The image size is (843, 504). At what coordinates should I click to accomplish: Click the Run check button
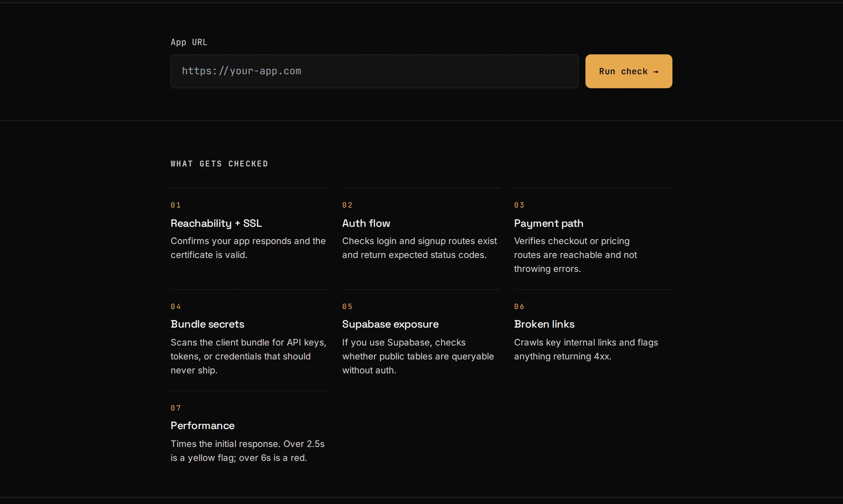(629, 71)
